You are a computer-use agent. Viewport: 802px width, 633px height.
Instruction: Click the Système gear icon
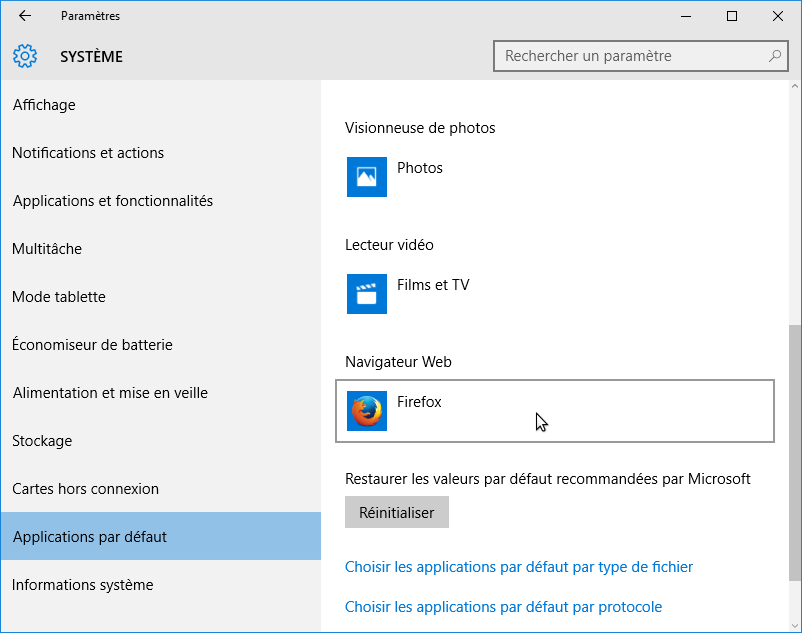coord(25,56)
